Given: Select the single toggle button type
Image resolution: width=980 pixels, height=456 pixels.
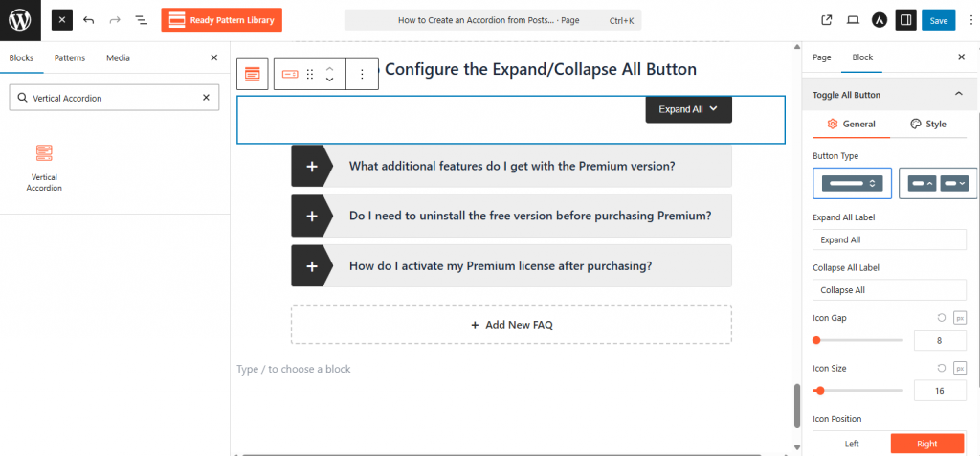Looking at the screenshot, I should point(852,183).
